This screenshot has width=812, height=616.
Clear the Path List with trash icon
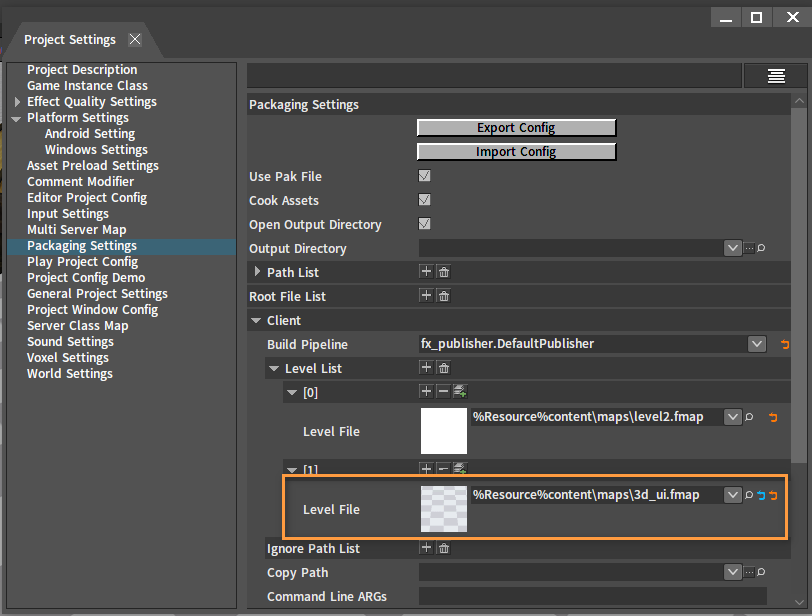(x=444, y=272)
